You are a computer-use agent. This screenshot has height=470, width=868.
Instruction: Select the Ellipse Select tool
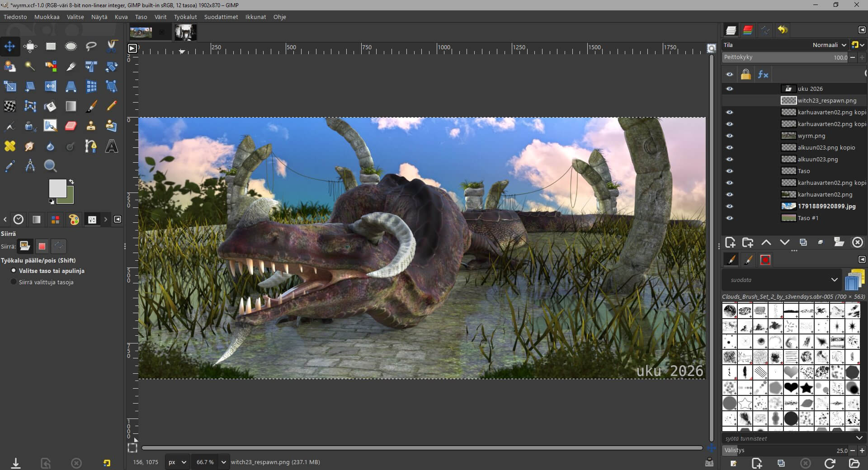[71, 46]
